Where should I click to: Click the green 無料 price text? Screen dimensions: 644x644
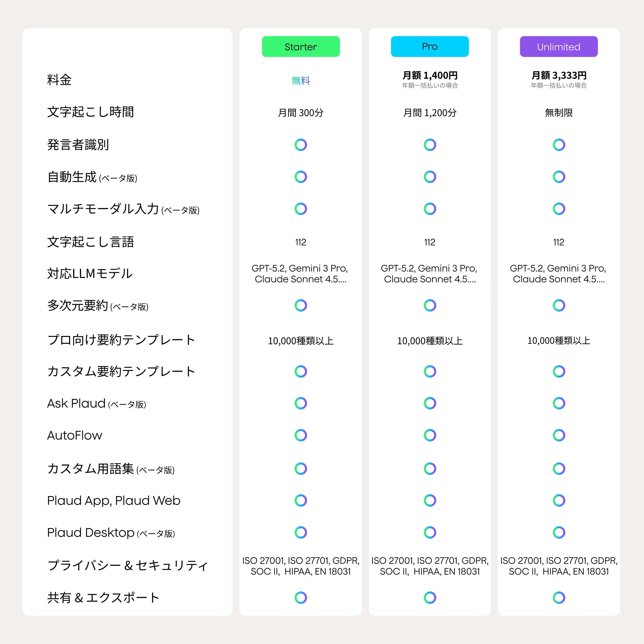pyautogui.click(x=301, y=81)
